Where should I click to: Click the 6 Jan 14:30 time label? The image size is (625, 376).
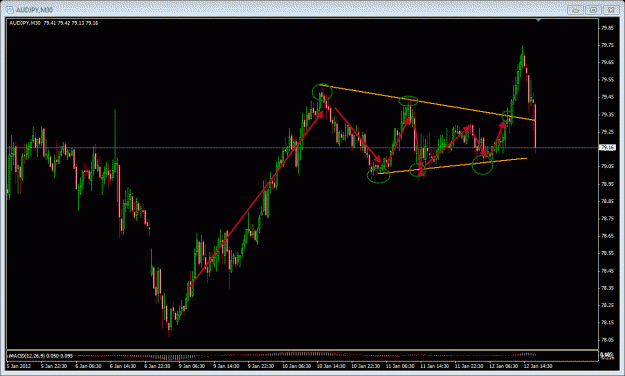pos(123,366)
